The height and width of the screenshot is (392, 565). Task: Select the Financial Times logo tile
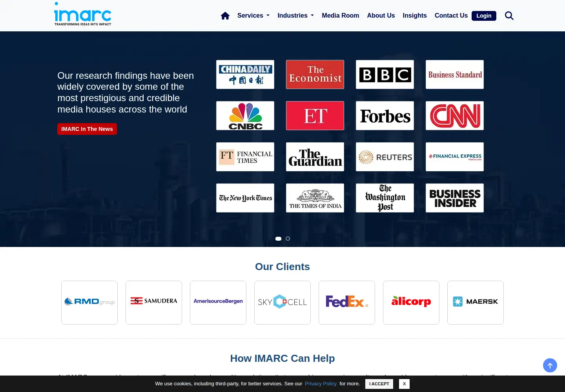pos(245,157)
